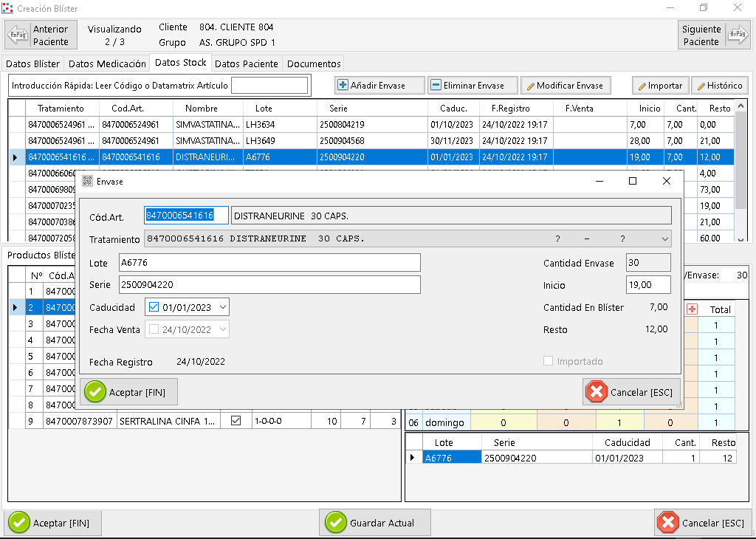Click the A6776 cell in the bottom lot table
The image size is (756, 539).
point(452,458)
